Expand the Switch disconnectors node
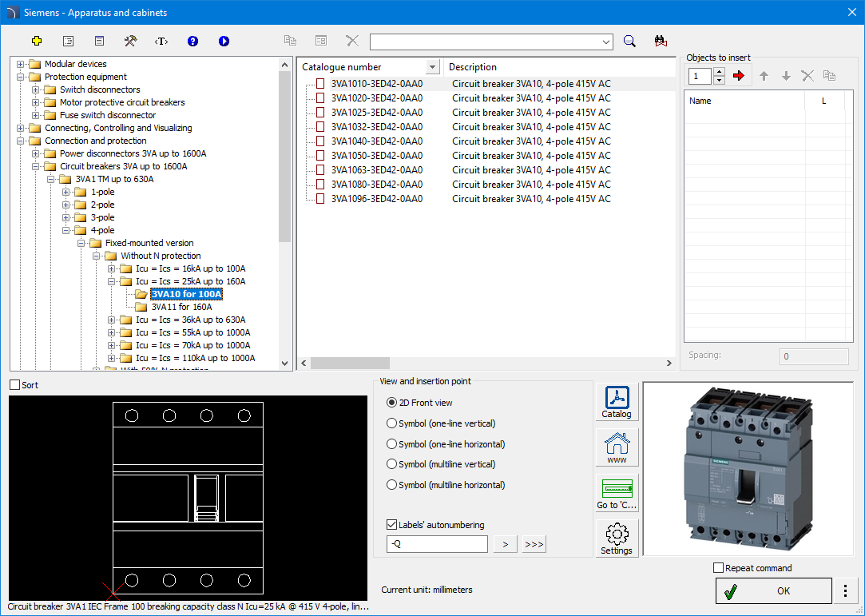 35,89
